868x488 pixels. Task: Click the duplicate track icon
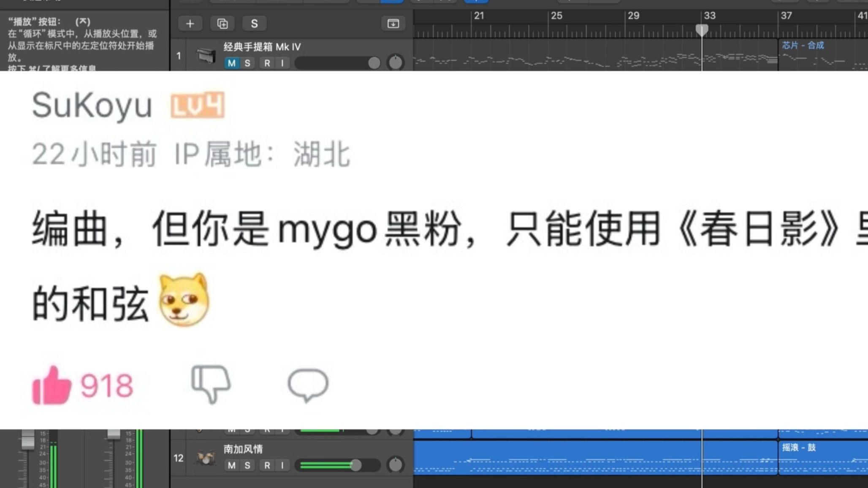(222, 24)
